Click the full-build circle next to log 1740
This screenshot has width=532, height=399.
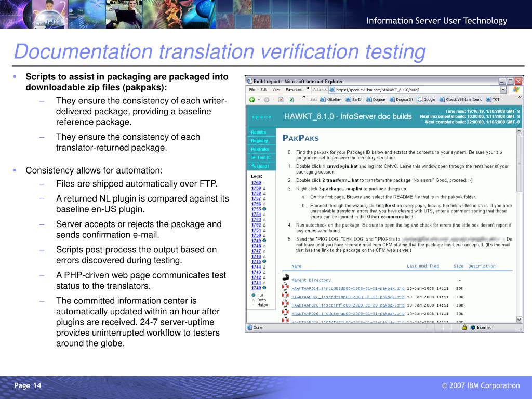(264, 288)
